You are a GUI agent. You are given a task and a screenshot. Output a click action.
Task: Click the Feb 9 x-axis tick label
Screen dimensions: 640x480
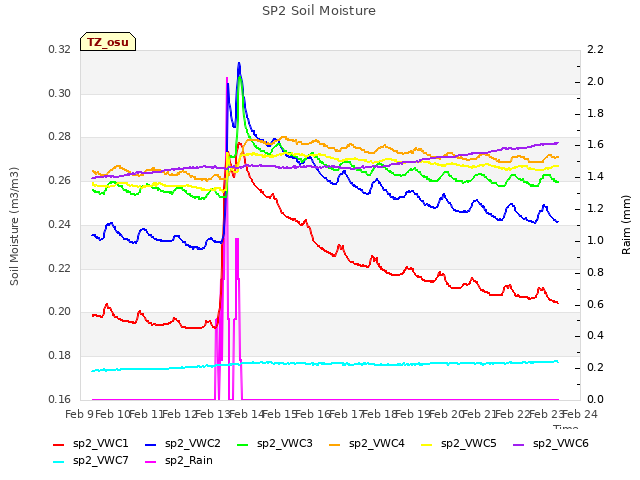coord(78,415)
